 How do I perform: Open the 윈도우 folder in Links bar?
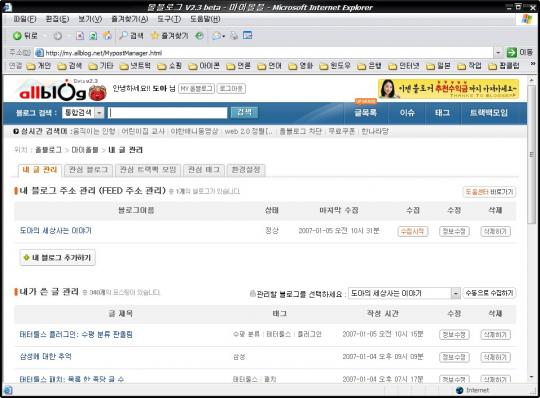pos(335,66)
